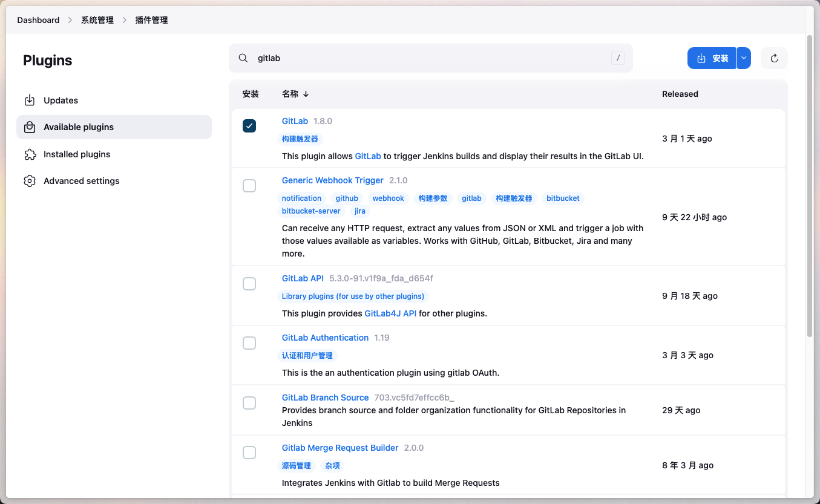Click the Updates download icon in sidebar
Screen dimensions: 820x504
pyautogui.click(x=30, y=100)
